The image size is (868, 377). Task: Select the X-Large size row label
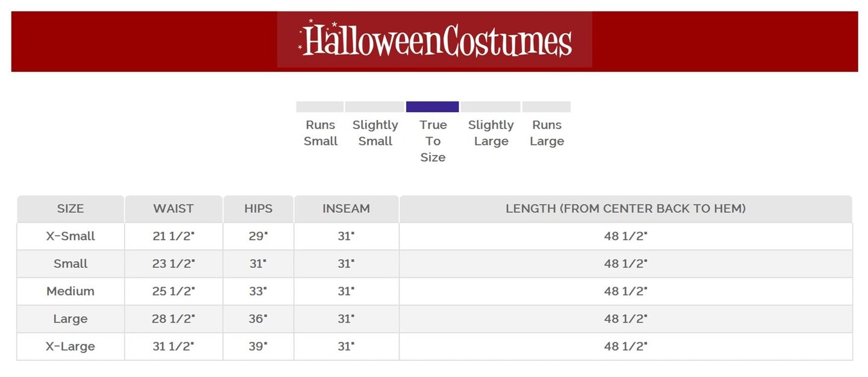tap(71, 347)
